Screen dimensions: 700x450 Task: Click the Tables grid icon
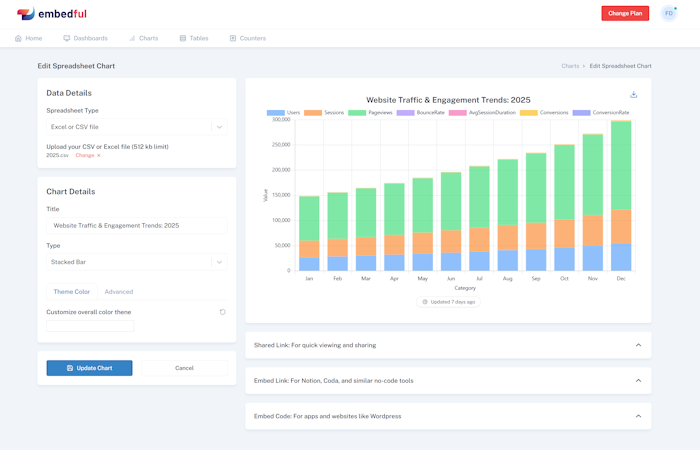point(183,38)
